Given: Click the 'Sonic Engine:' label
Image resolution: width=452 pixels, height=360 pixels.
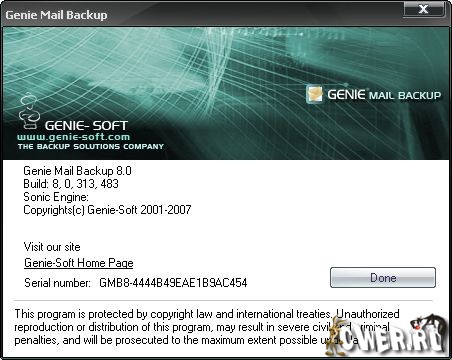Looking at the screenshot, I should click(x=56, y=197).
